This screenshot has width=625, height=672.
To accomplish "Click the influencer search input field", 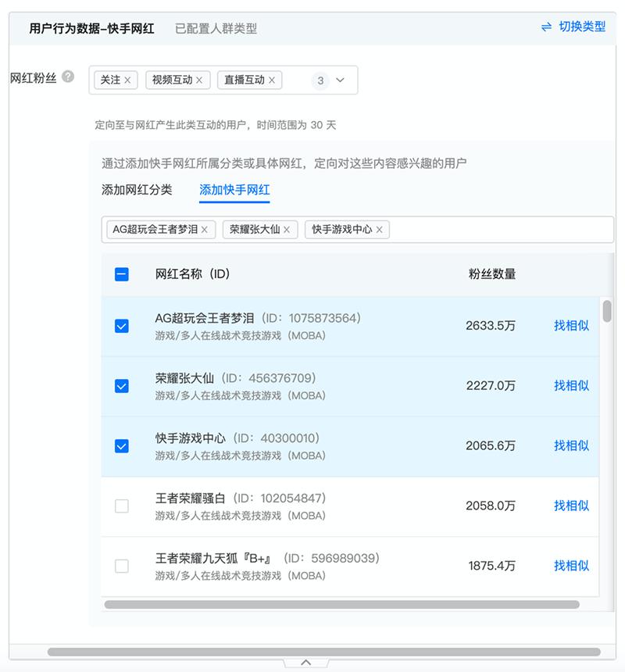I will coord(500,230).
